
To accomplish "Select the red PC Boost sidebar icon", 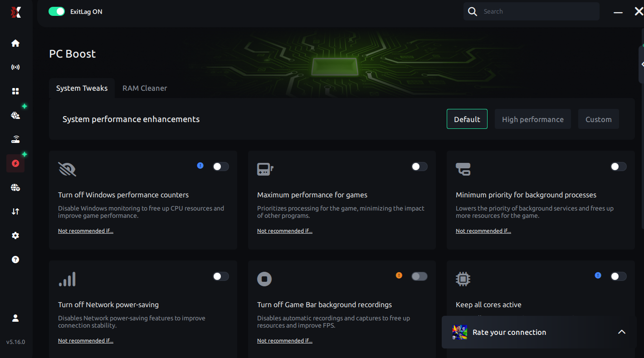I will tap(15, 163).
